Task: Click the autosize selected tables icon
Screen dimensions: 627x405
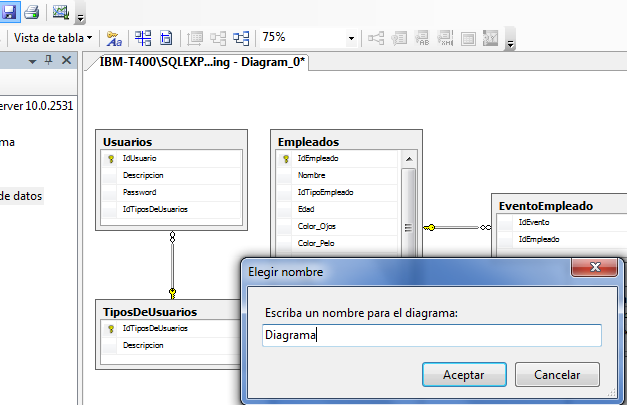Action: click(x=195, y=38)
